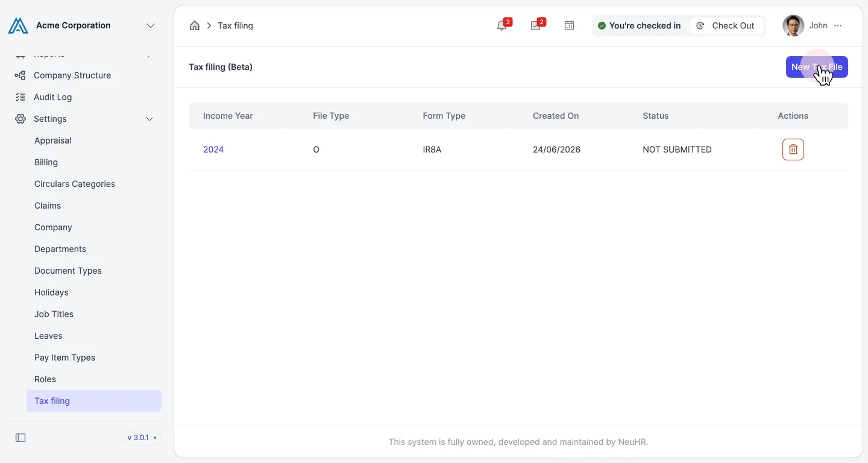Click the NOT SUBMITTED status cell
This screenshot has width=868, height=463.
[x=677, y=150]
